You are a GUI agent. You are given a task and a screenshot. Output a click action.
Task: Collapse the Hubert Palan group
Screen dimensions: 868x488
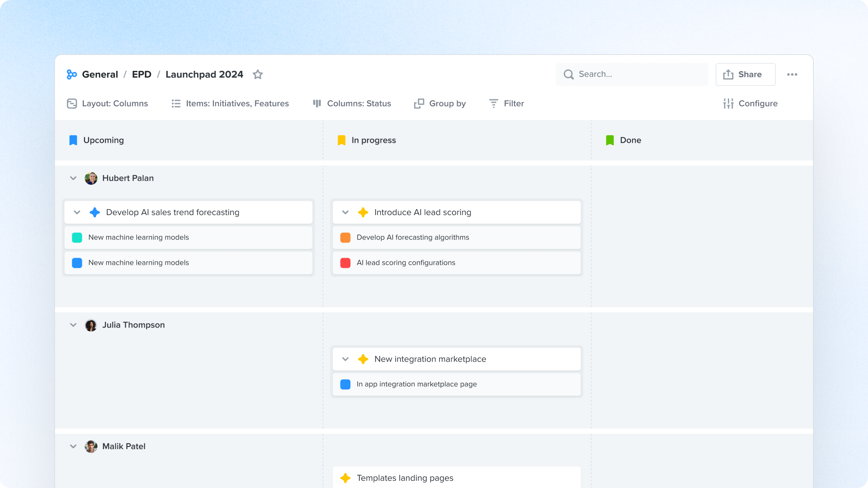[73, 178]
